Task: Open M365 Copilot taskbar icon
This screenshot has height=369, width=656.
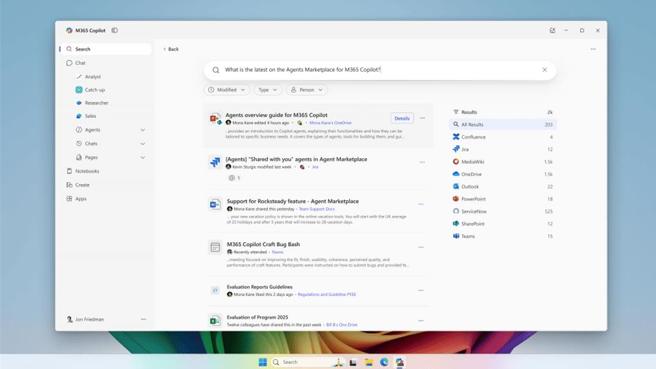Action: pos(400,362)
